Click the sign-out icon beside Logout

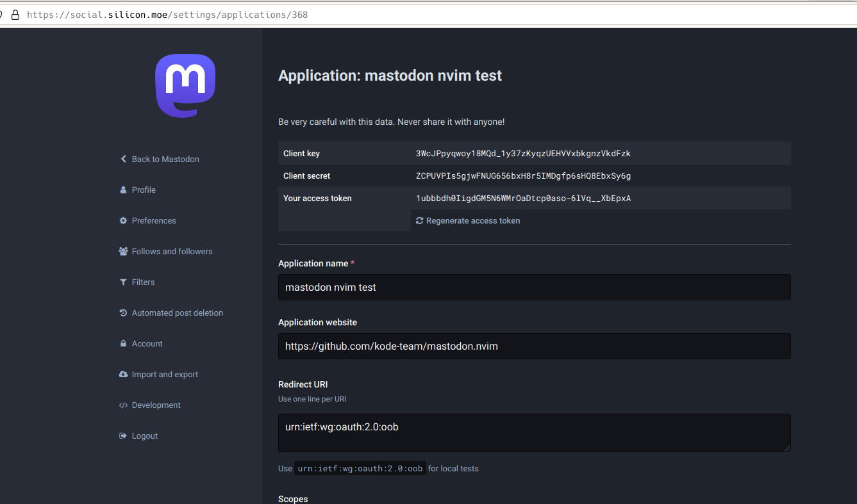(x=123, y=435)
